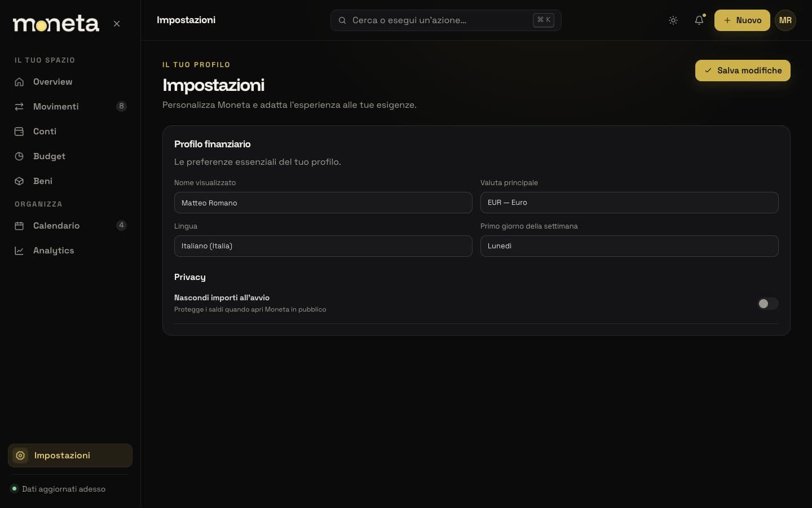Go to Impostazioni in sidebar

70,456
